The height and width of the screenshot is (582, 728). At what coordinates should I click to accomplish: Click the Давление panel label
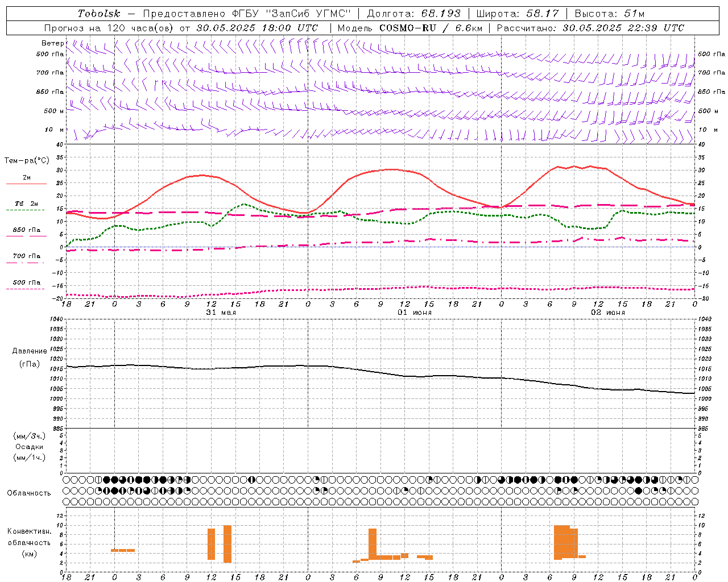pyautogui.click(x=30, y=351)
